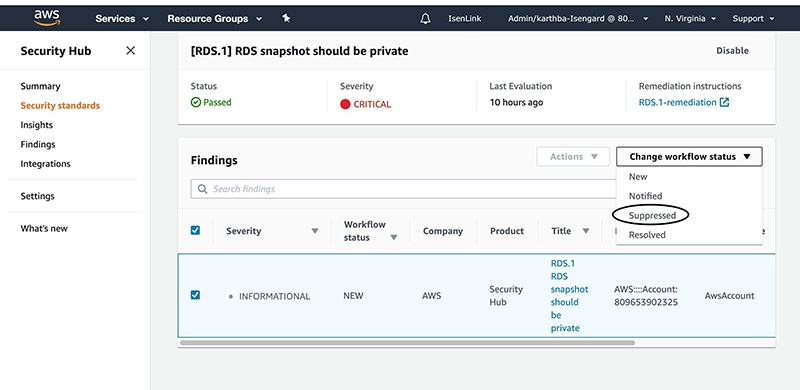The width and height of the screenshot is (800, 390).
Task: Click the AWS company cell
Action: [x=432, y=296]
